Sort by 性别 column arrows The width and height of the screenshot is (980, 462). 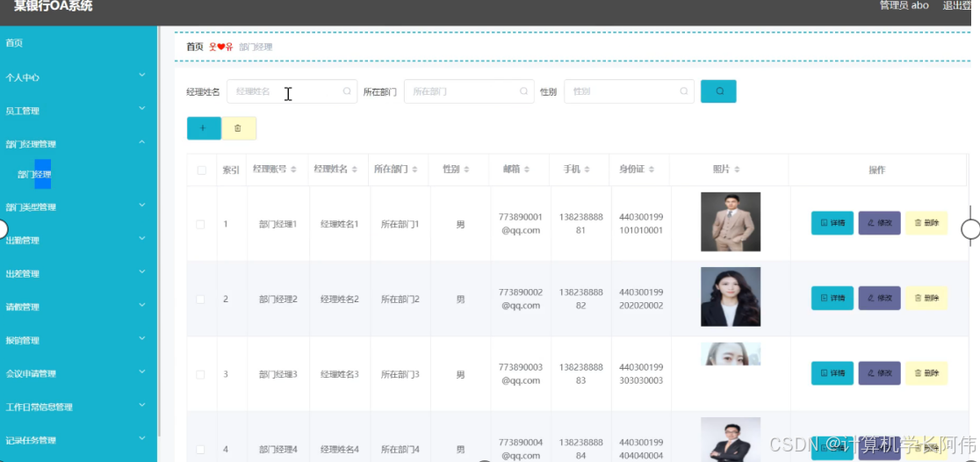coord(466,170)
